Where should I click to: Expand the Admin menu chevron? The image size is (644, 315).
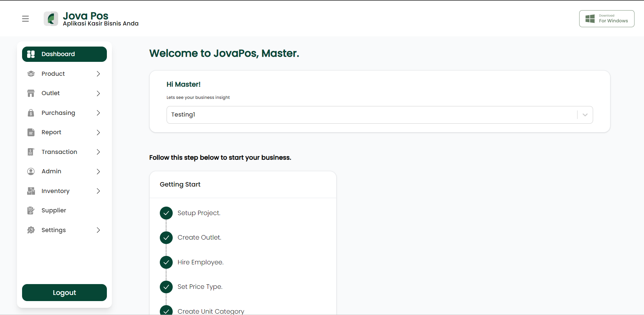(98, 171)
